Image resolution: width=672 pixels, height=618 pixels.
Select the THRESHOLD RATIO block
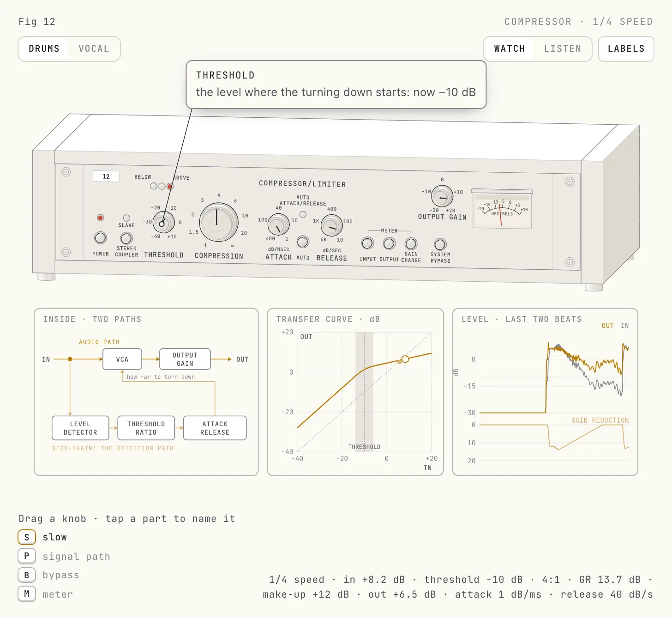(x=146, y=428)
